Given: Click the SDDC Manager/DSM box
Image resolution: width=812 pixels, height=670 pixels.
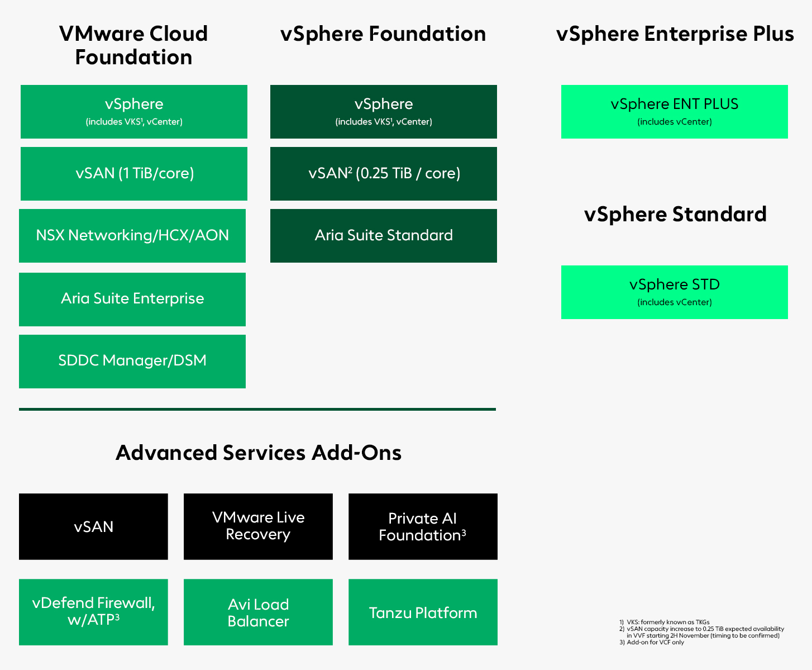Looking at the screenshot, I should click(x=132, y=362).
